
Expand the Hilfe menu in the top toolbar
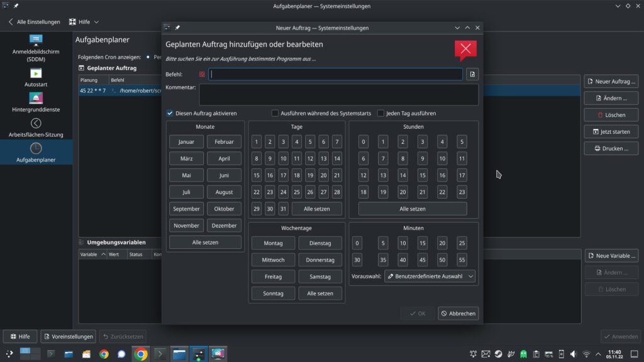pos(84,22)
